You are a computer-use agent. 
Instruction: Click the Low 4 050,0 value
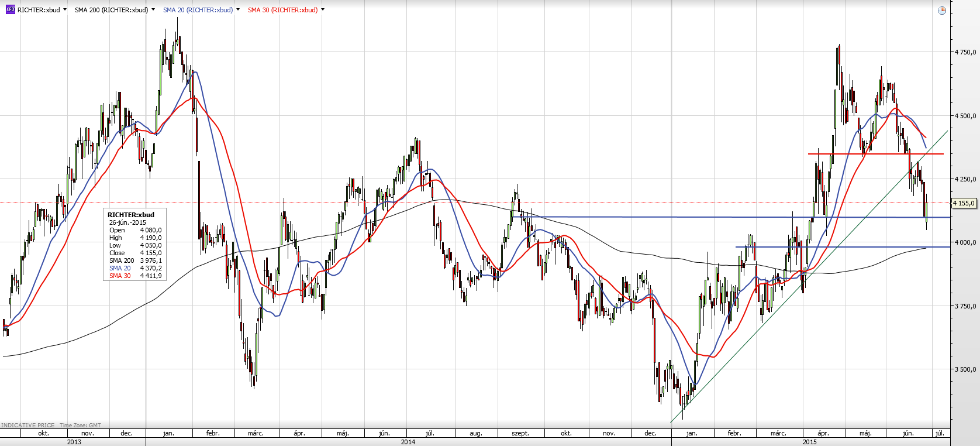151,245
